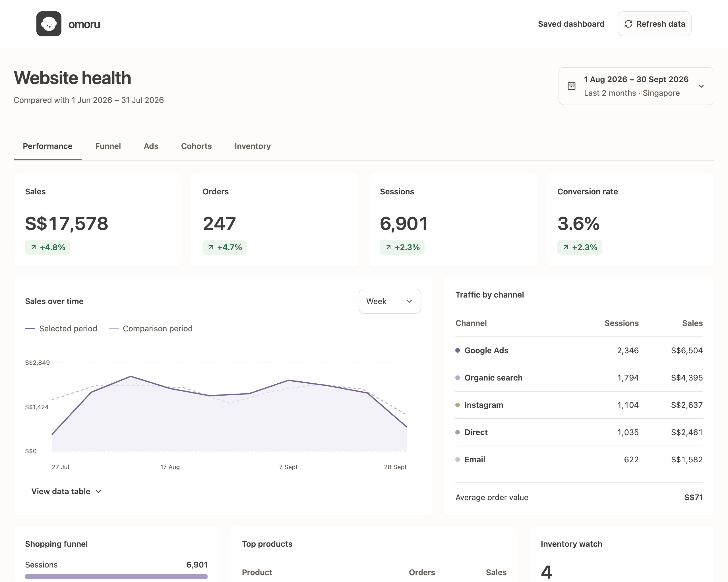This screenshot has height=582, width=728.
Task: Click the omoru brand name
Action: 84,24
